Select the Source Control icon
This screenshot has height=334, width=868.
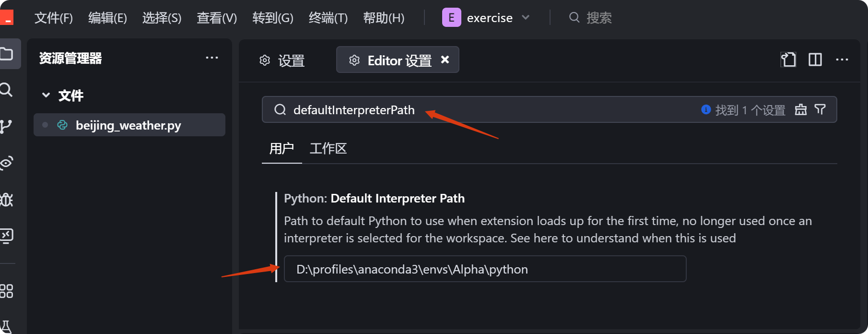tap(7, 126)
